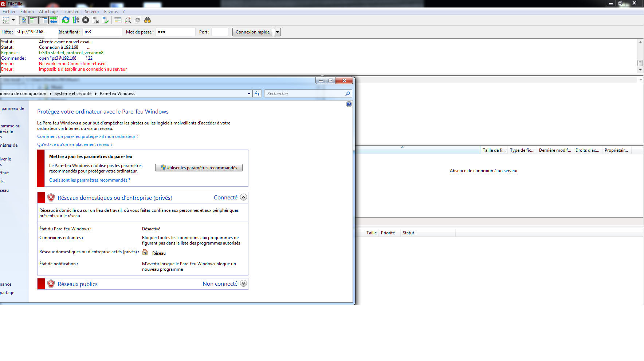The image size is (644, 361).
Task: Toggle synchronized browsing icon
Action: tap(138, 20)
